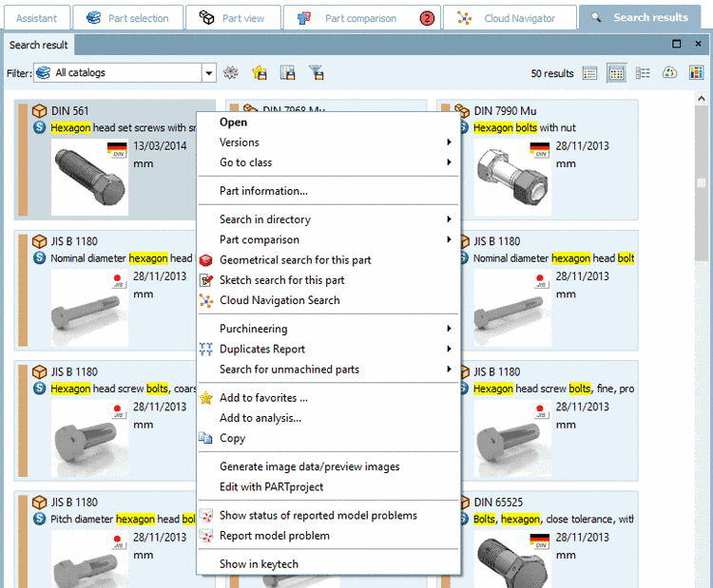Expand the Go to class submenu
The height and width of the screenshot is (588, 713).
329,162
